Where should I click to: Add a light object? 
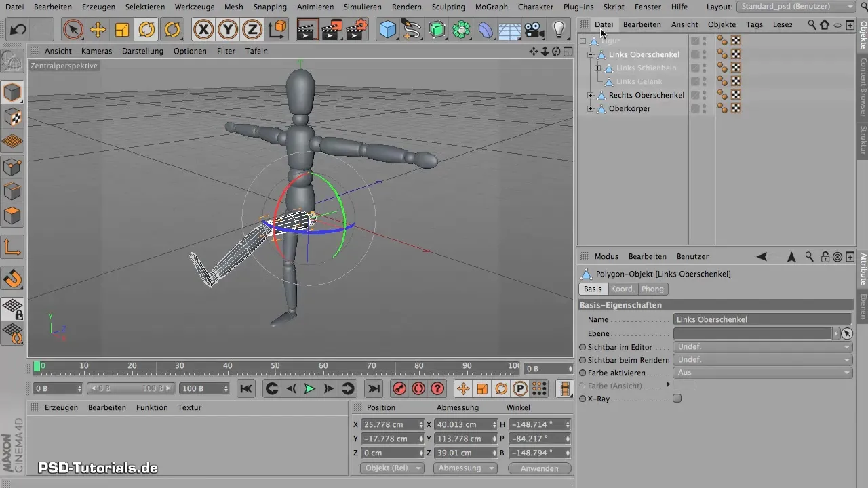tap(559, 30)
